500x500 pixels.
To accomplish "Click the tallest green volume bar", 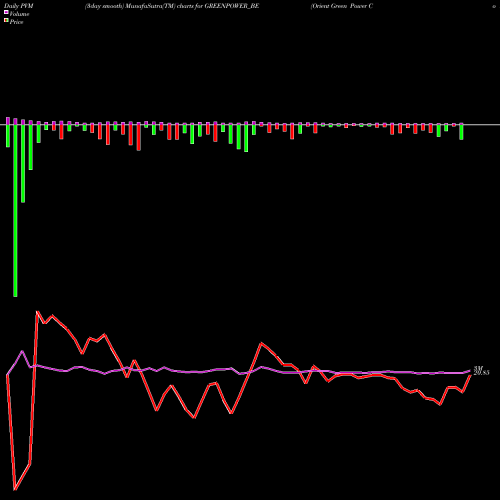I will [15, 210].
